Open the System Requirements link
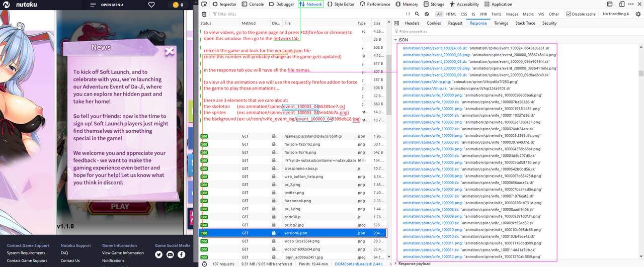Image resolution: width=644 pixels, height=267 pixels. point(26,253)
